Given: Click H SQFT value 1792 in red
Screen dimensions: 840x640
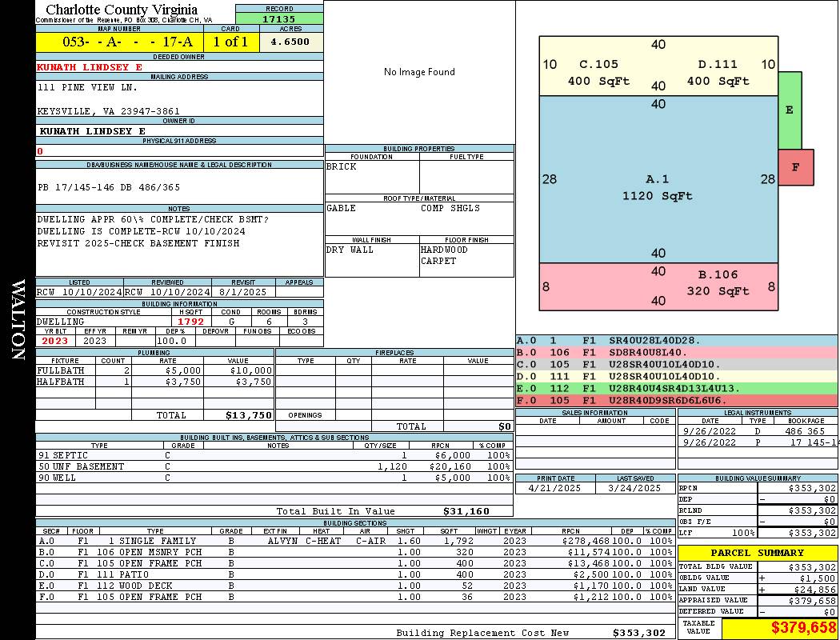Looking at the screenshot, I should 190,322.
